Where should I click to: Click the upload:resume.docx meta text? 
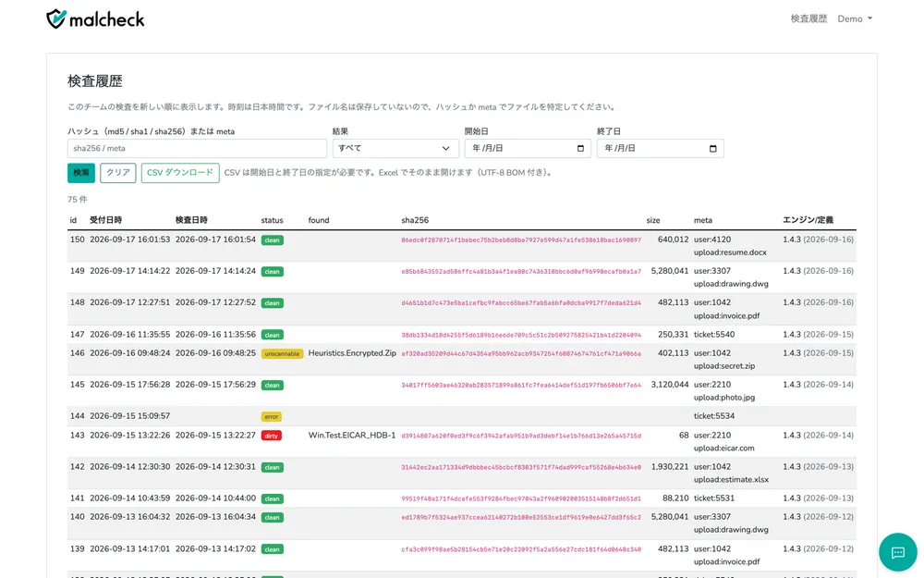(x=730, y=252)
